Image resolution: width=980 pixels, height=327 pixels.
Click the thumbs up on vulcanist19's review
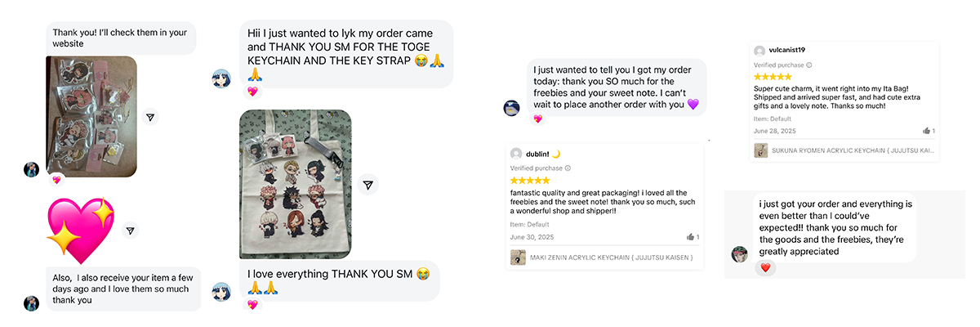[x=928, y=131]
